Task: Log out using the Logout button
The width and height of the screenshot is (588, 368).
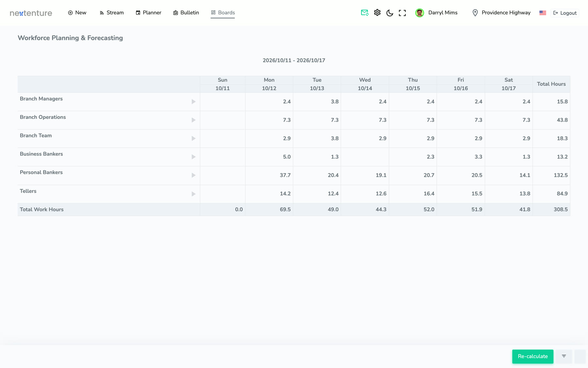Action: coord(565,13)
